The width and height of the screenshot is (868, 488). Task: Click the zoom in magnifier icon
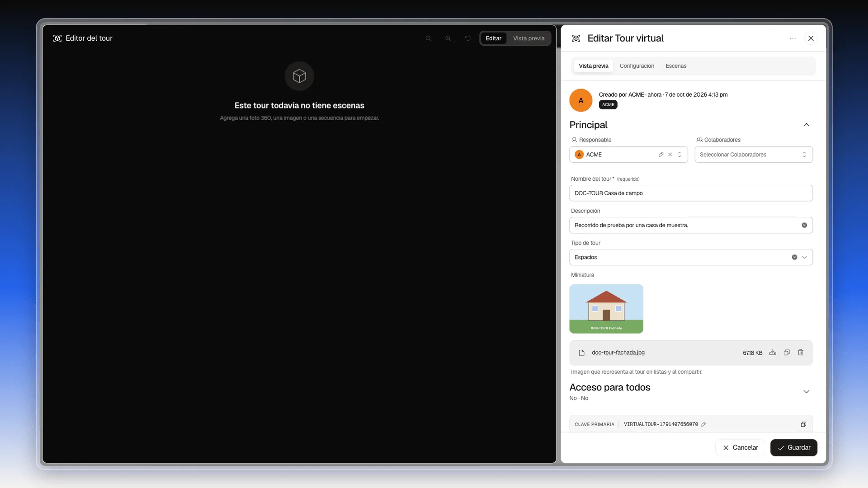click(448, 38)
